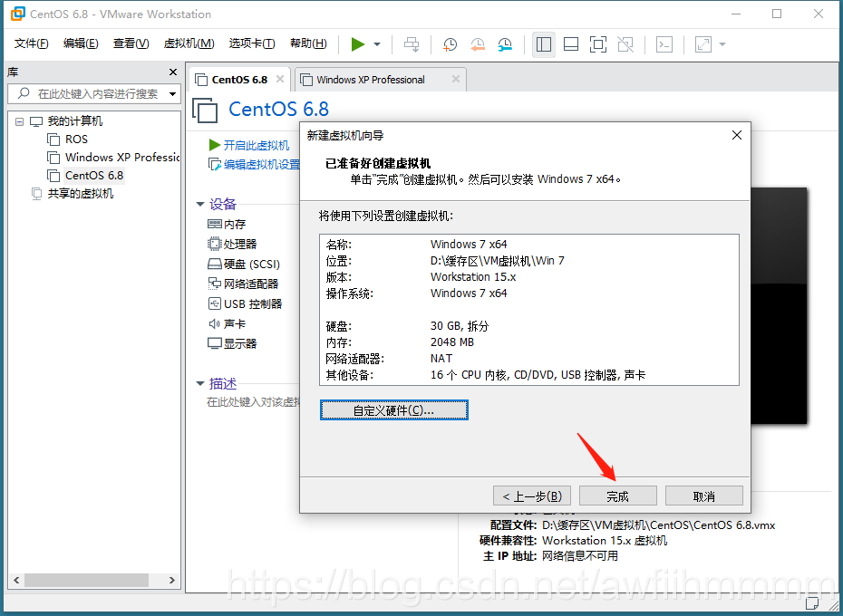Switch to the CentOS 6.8 tab
The image size is (843, 616).
[239, 80]
